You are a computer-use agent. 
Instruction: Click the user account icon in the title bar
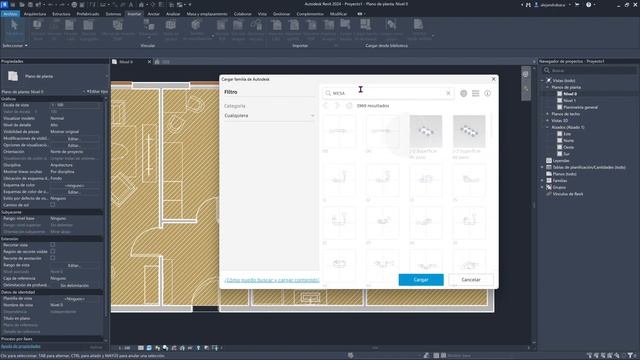click(536, 4)
